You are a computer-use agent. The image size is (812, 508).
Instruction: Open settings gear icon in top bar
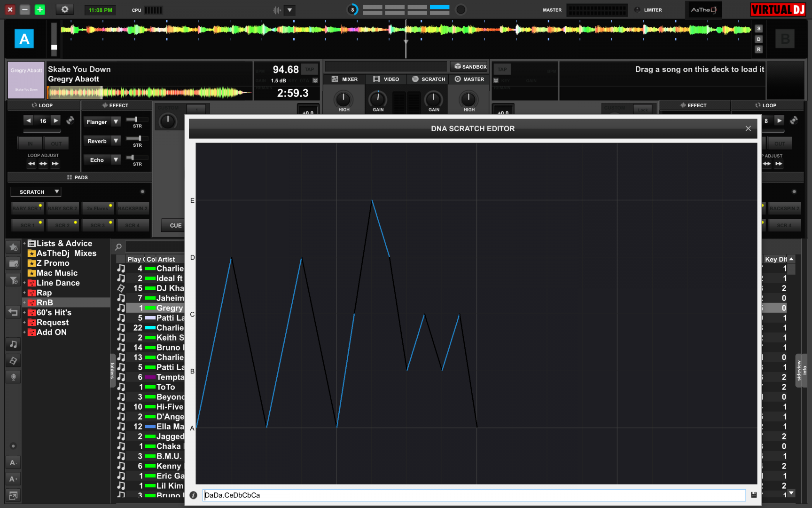pos(65,9)
